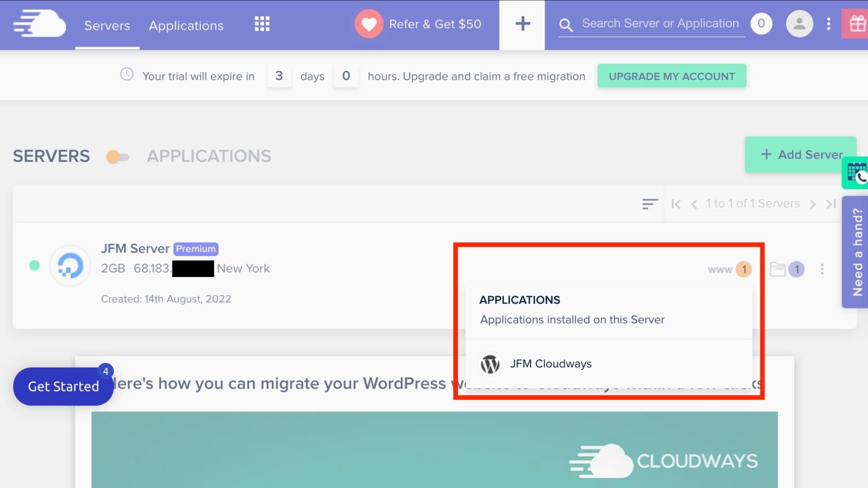Click the New York location text
This screenshot has width=868, height=488.
tap(243, 268)
